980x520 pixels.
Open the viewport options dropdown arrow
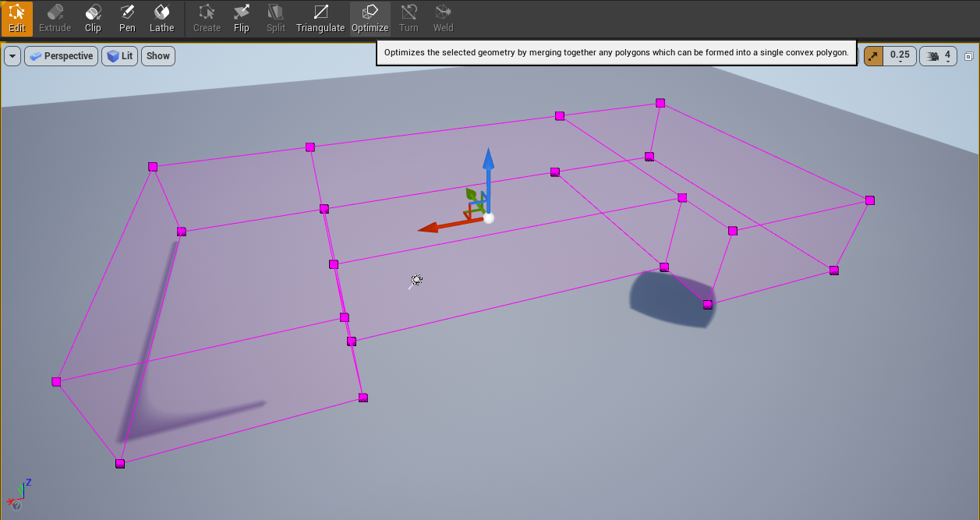point(12,55)
